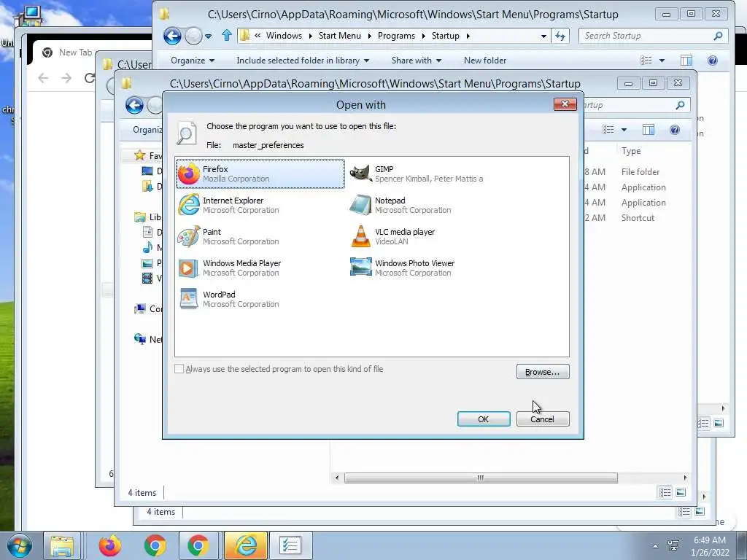Open the clock showing 6:49 AM
The image size is (747, 560).
click(x=710, y=546)
